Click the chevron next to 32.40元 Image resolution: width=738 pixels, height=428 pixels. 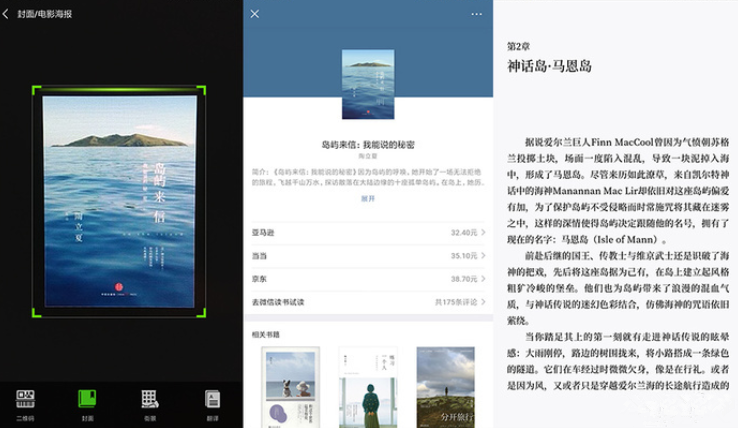(483, 233)
